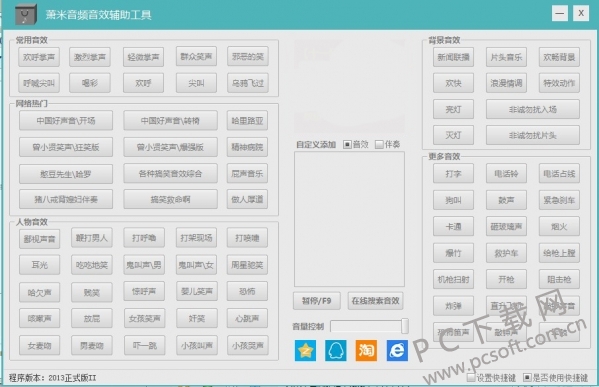599x387 pixels.
Task: Open the Internet Explorer icon
Action: 397,350
